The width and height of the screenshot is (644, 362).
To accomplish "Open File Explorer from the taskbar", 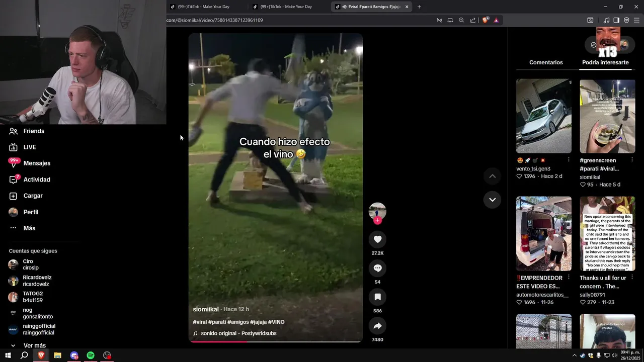I will click(x=58, y=355).
